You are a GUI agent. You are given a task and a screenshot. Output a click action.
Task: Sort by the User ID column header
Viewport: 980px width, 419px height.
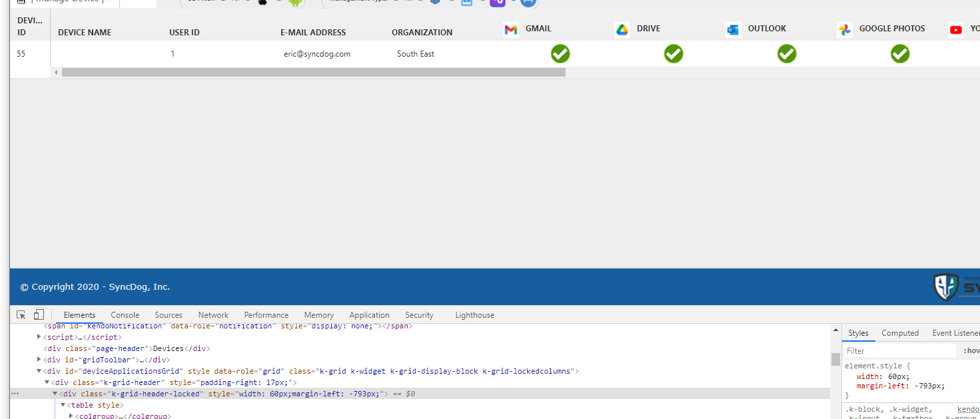point(185,32)
